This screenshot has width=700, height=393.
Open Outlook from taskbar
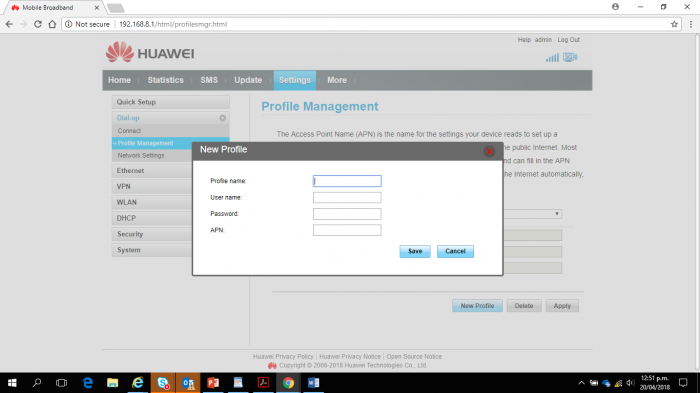click(x=188, y=383)
